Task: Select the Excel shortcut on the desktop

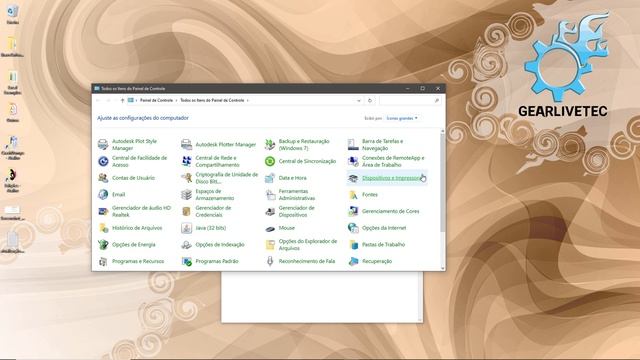Action: coord(13,83)
